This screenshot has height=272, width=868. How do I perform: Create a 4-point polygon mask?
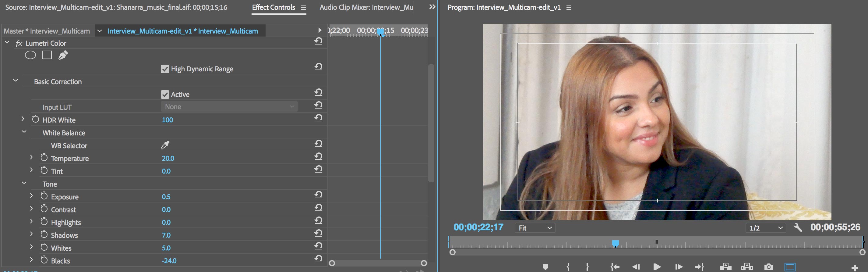[47, 55]
